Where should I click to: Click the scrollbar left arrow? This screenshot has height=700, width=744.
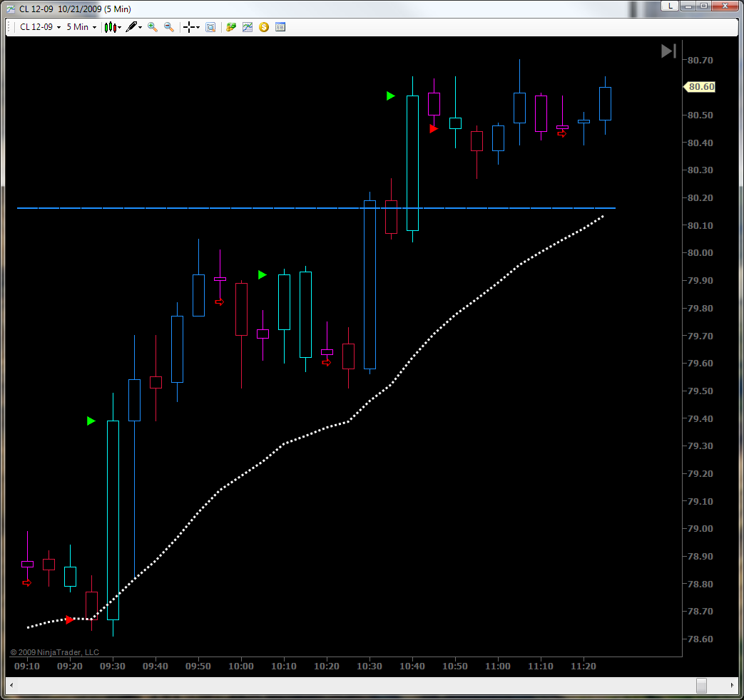[11, 685]
